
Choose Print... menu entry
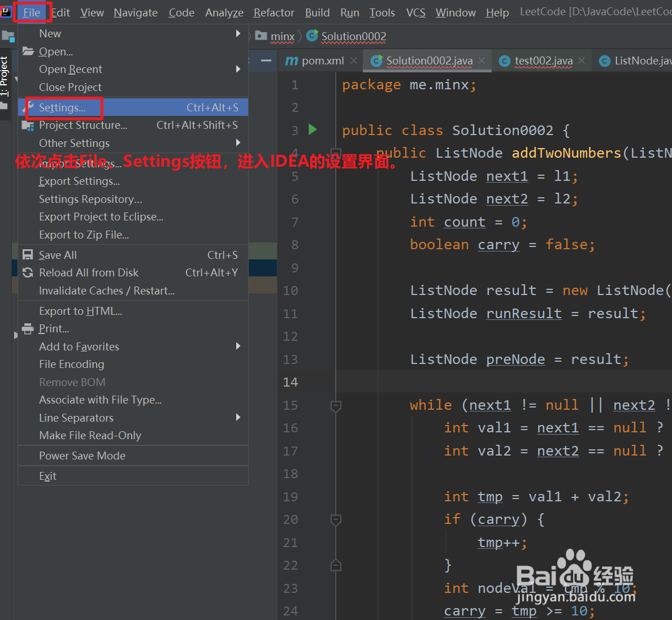pos(133,328)
